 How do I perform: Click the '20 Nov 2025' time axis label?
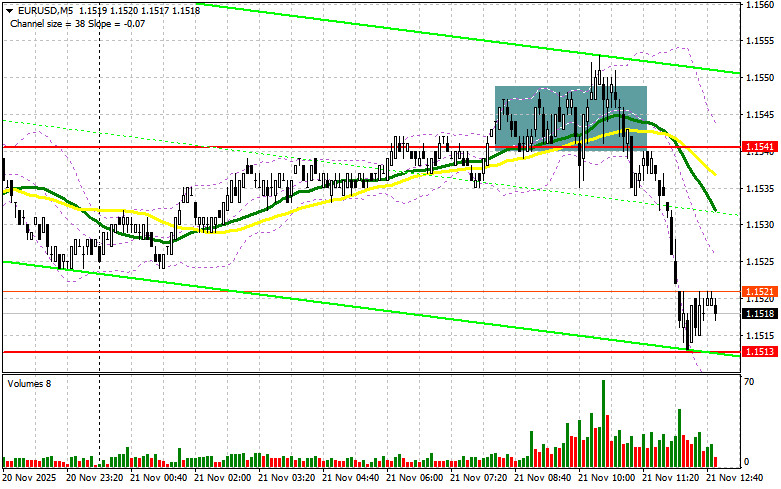coord(30,478)
